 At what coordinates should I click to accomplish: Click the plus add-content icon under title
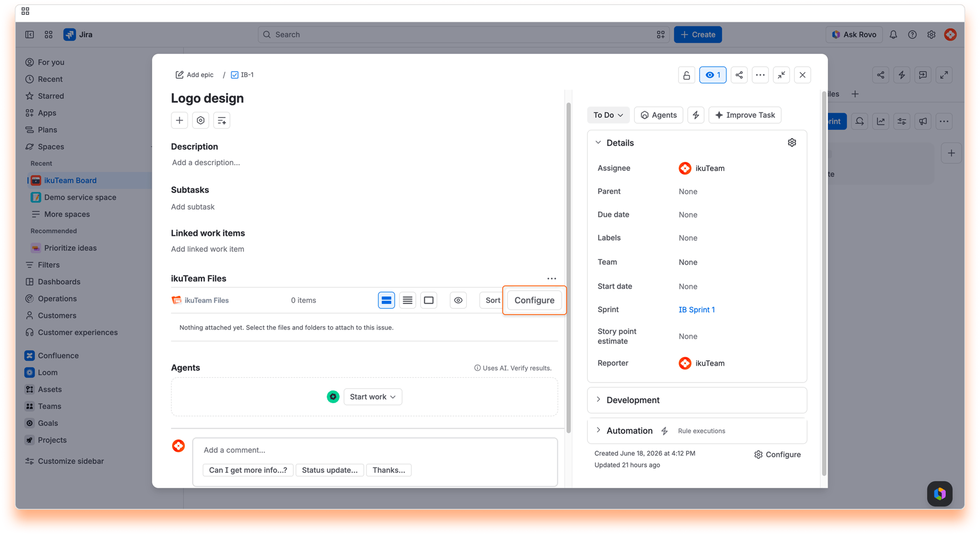pyautogui.click(x=180, y=120)
